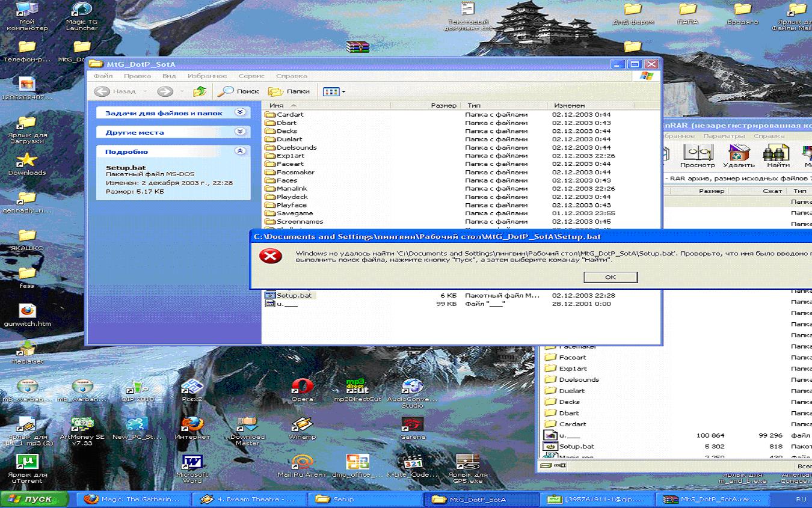Go up one folder level in Explorer
Screen dimensions: 812x508
(x=200, y=91)
